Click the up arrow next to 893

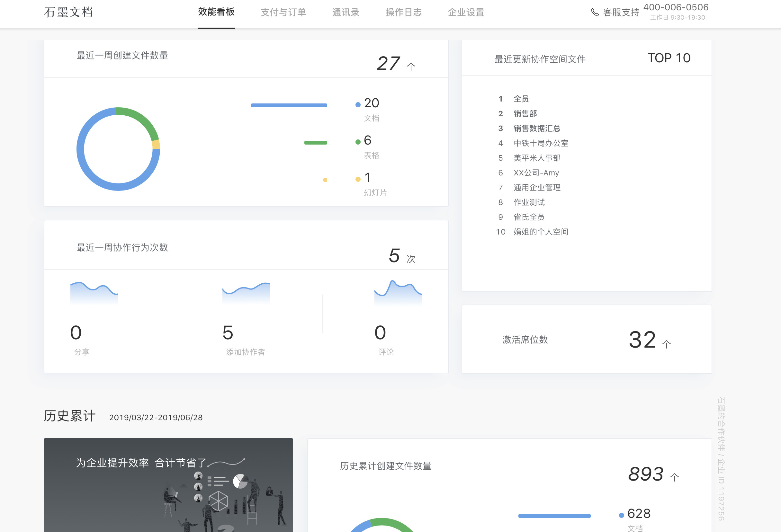coord(675,477)
